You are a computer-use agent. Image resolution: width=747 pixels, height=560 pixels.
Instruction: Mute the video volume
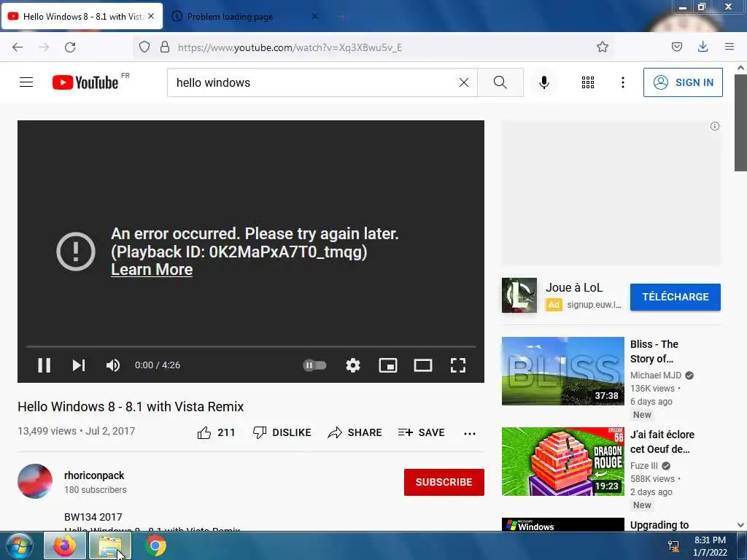tap(113, 365)
